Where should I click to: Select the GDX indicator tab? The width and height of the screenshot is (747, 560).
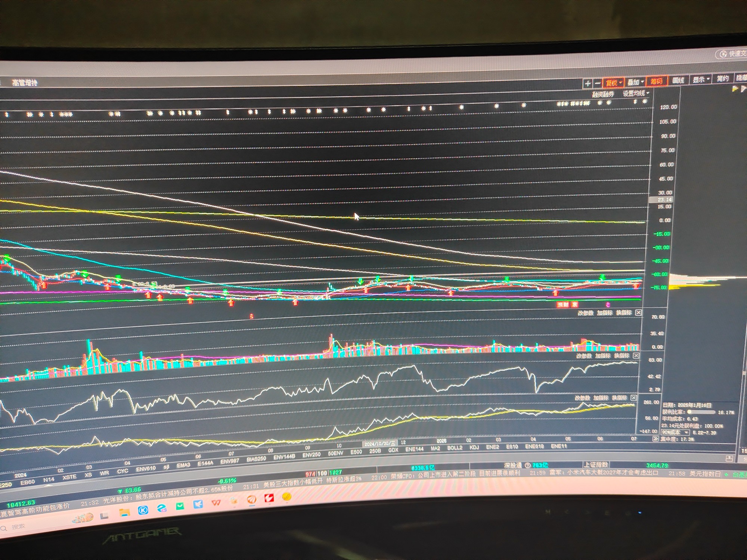click(x=393, y=450)
